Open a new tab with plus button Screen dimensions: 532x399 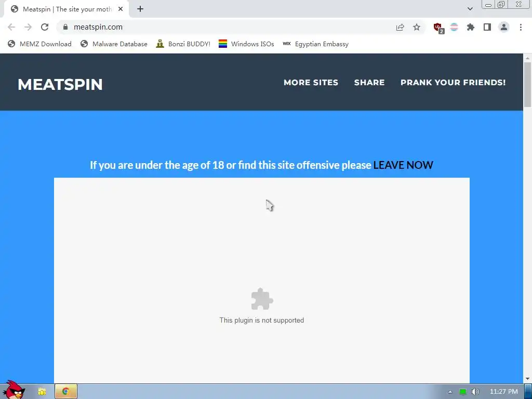[140, 9]
